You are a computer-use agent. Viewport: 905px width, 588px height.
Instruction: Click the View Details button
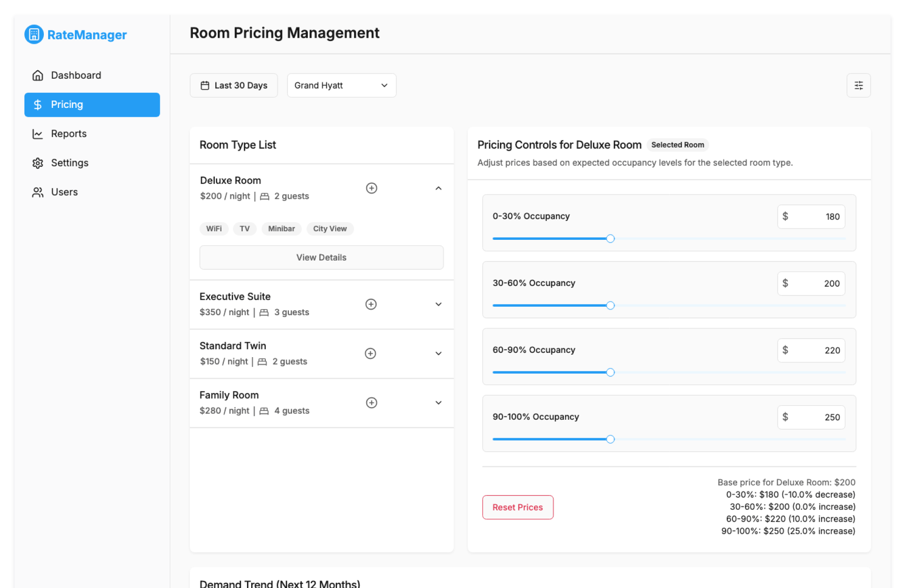pos(321,257)
